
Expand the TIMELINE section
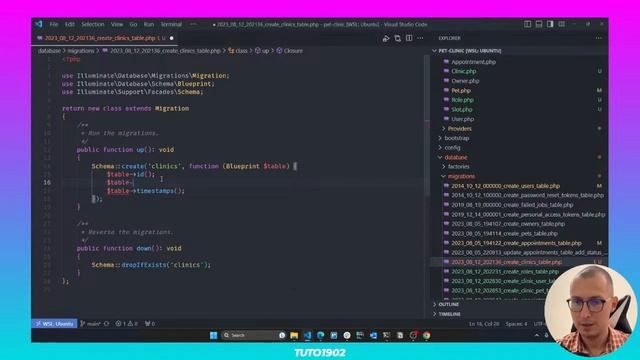tap(449, 314)
